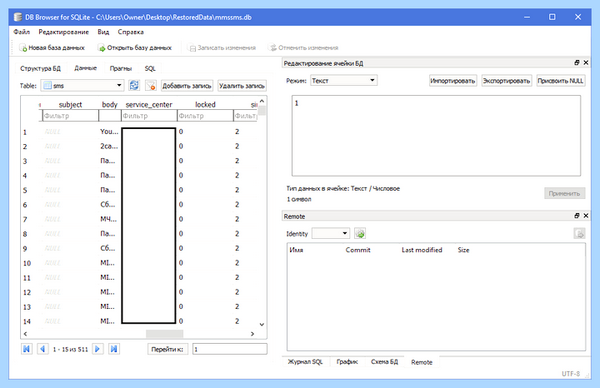Click the push database icon in the Remote panel
Image resolution: width=600 pixels, height=388 pixels.
(579, 233)
